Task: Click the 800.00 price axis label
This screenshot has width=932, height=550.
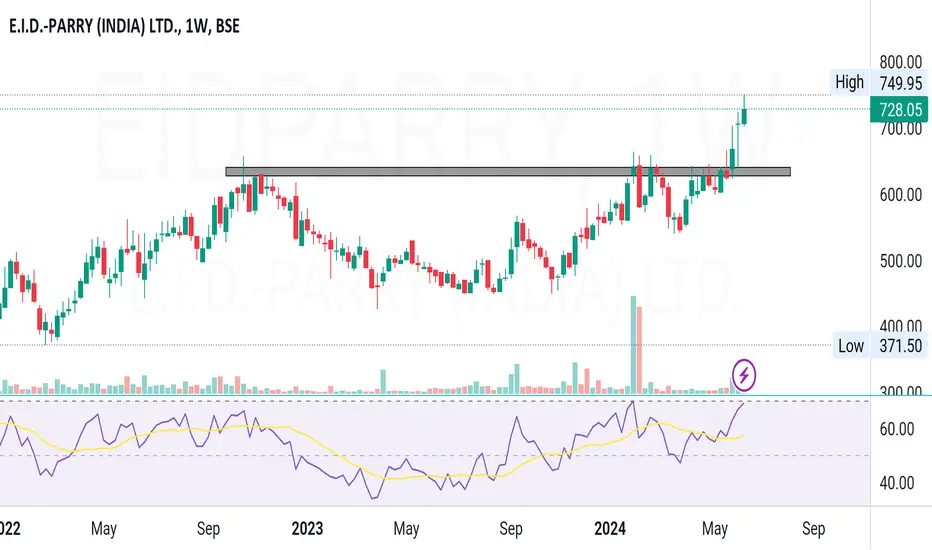Action: (900, 62)
